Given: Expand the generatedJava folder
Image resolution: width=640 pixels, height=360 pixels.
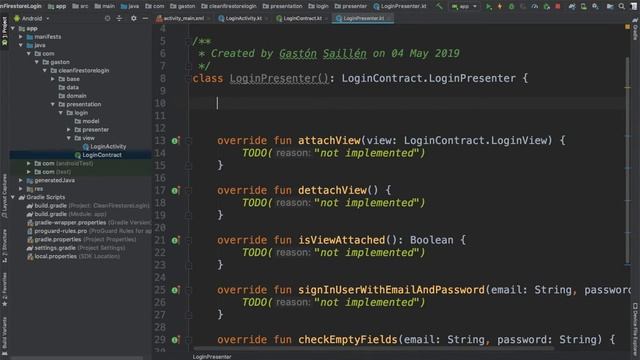Looking at the screenshot, I should [x=21, y=180].
